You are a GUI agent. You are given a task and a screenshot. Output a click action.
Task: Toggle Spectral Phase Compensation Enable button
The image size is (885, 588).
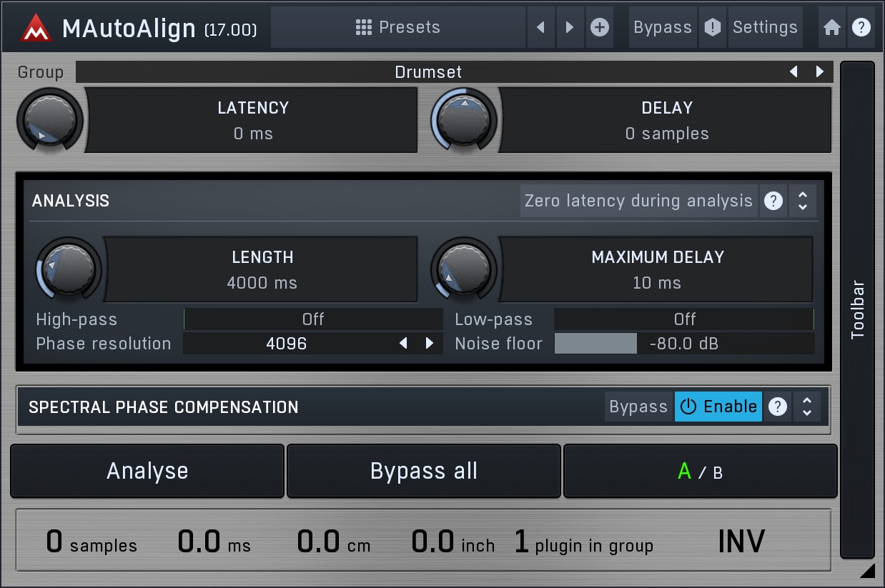[x=718, y=407]
